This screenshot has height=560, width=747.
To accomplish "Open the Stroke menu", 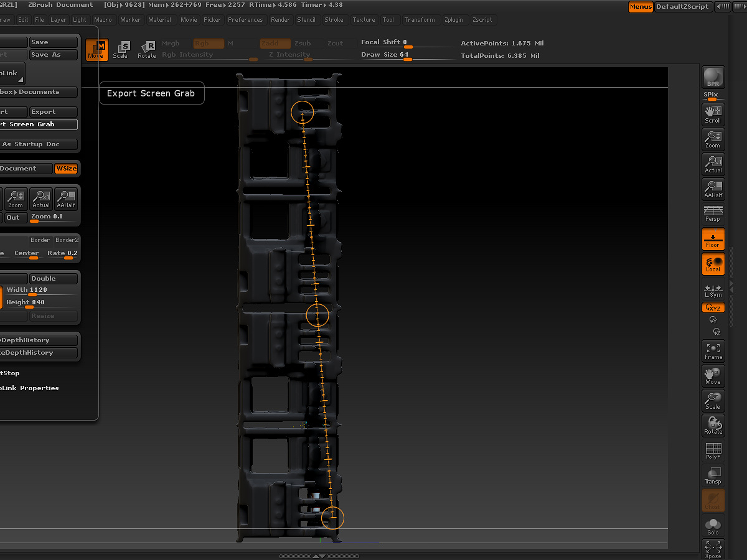I will 334,20.
